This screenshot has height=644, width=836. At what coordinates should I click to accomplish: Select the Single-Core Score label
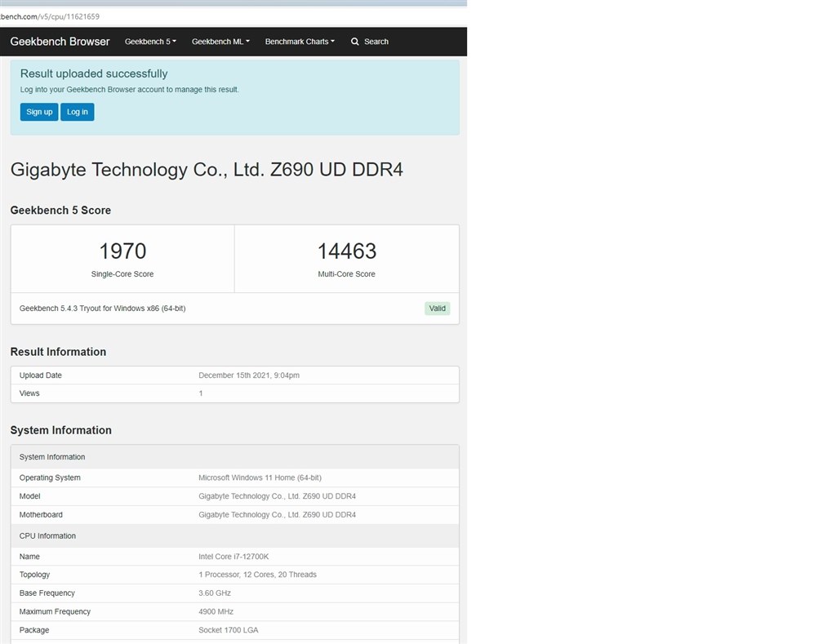click(x=122, y=274)
